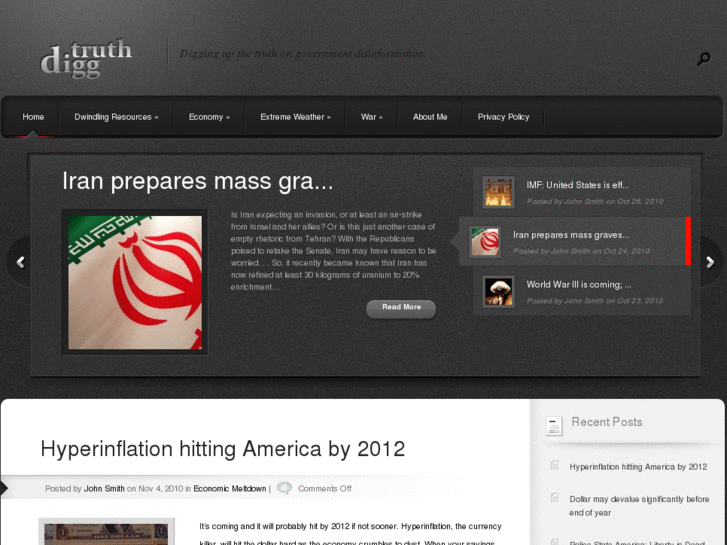727x545 pixels.
Task: Click the search magnifier icon in header
Action: click(x=704, y=58)
